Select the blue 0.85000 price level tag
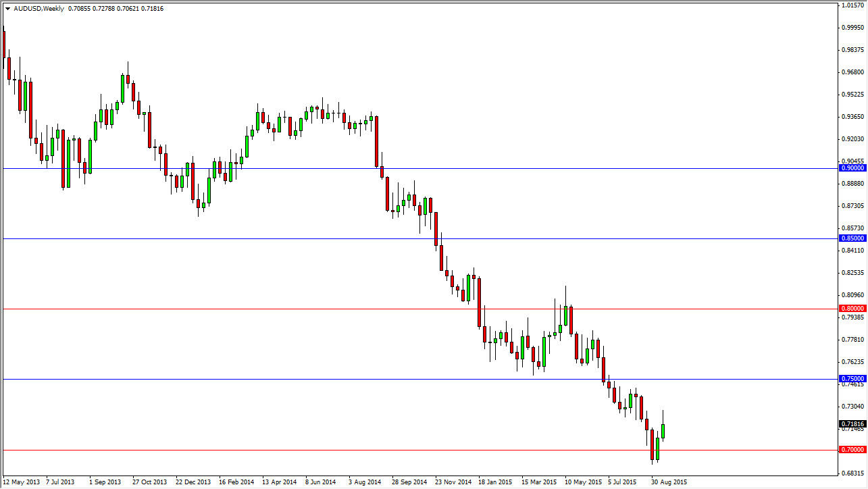 tap(852, 238)
